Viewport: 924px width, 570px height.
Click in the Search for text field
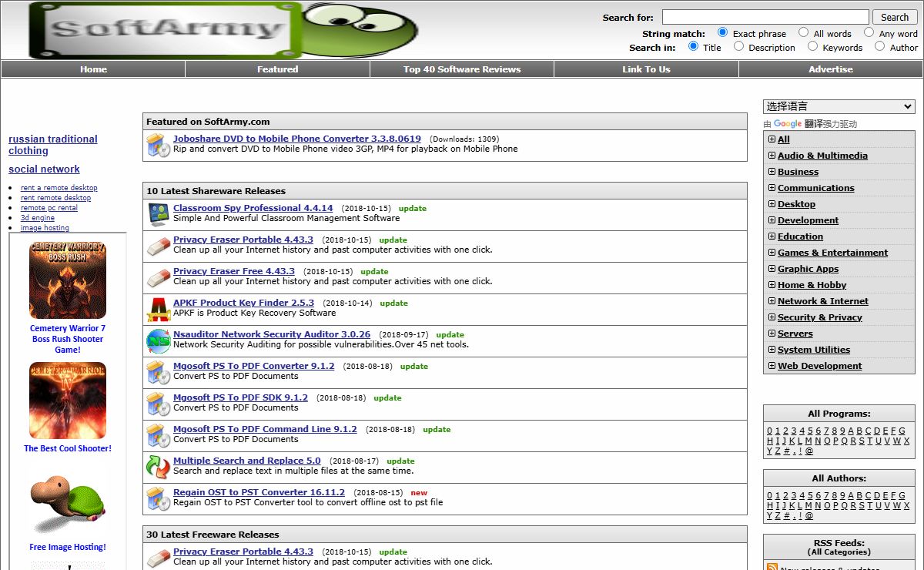(765, 17)
